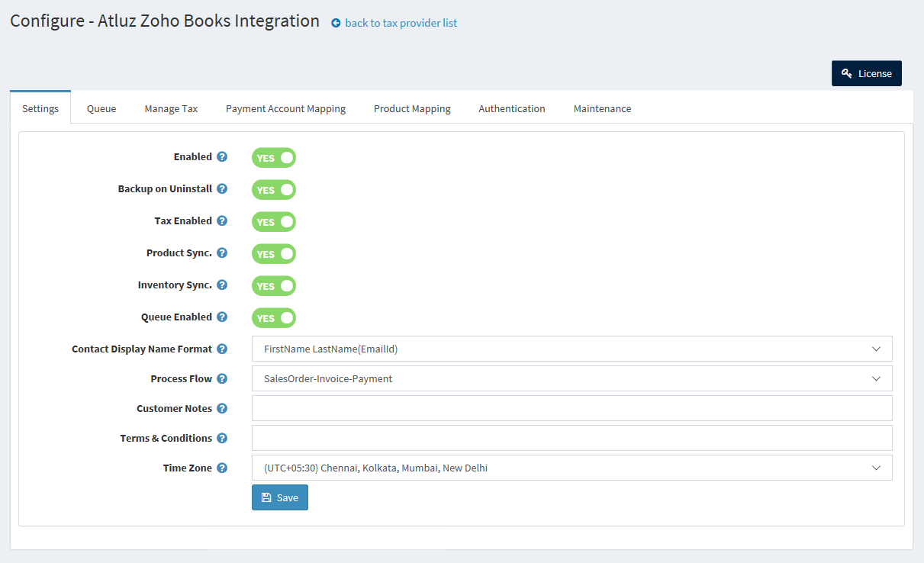The width and height of the screenshot is (924, 563).
Task: Click the help icon beside Customer Notes
Action: (x=222, y=409)
